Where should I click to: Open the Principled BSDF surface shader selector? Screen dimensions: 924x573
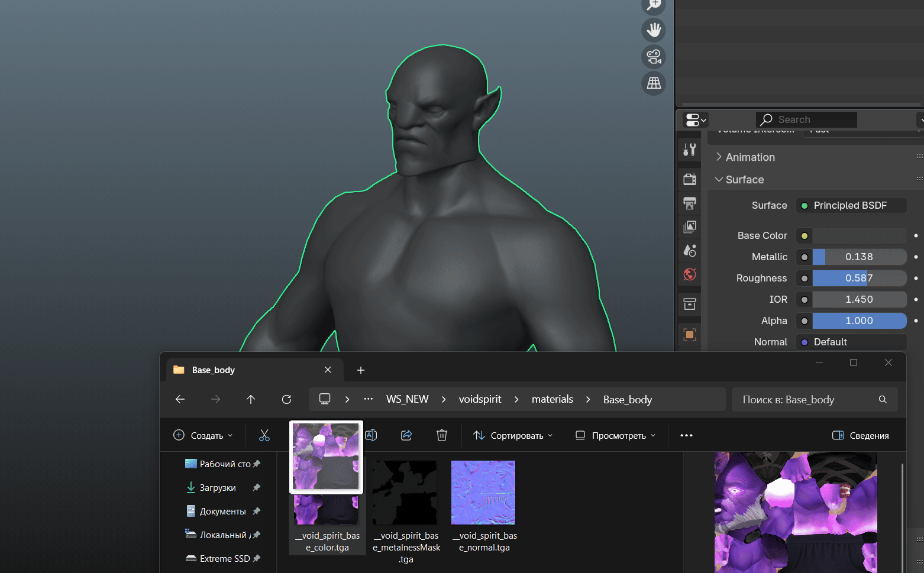point(851,206)
